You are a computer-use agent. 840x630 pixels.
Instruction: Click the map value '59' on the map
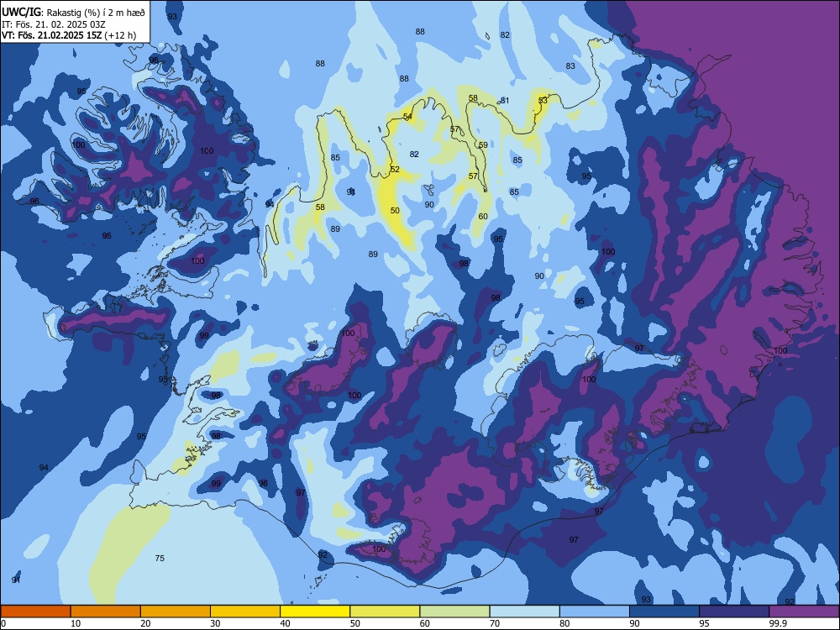coord(483,145)
